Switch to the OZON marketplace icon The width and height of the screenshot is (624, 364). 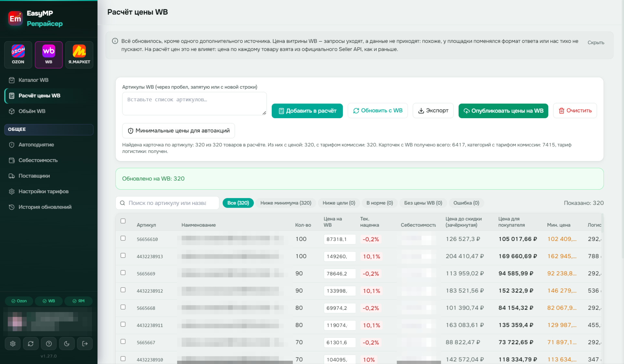[x=18, y=55]
